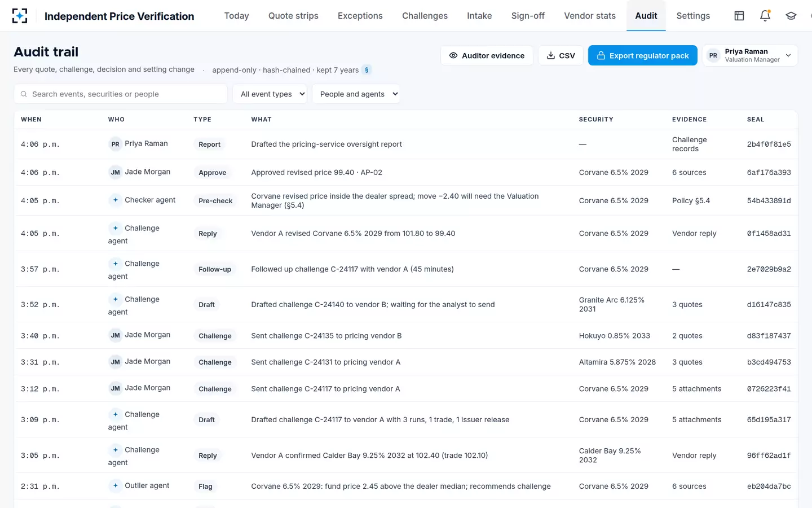The image size is (812, 508).
Task: Open the Settings tab
Action: click(x=693, y=16)
